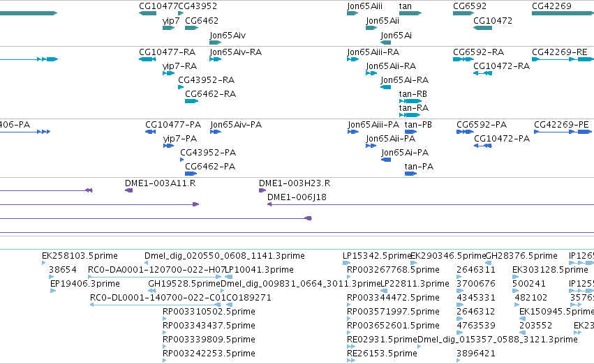This screenshot has height=364, width=594.
Task: Click protein CG43952-PA
Action: pos(207,153)
